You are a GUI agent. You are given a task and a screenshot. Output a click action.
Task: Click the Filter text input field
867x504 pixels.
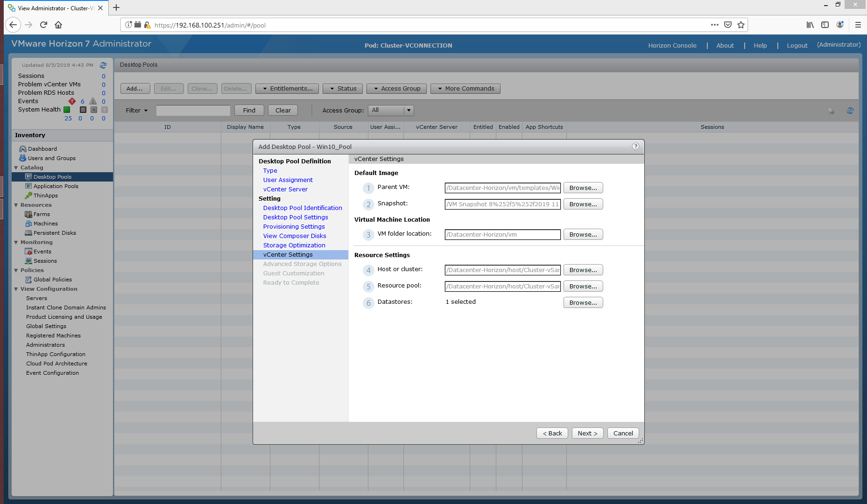click(193, 111)
